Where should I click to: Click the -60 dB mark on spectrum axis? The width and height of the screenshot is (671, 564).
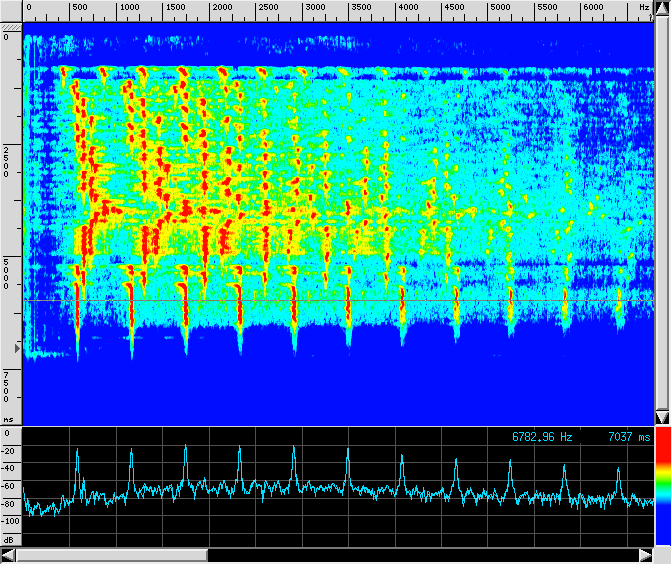10,486
